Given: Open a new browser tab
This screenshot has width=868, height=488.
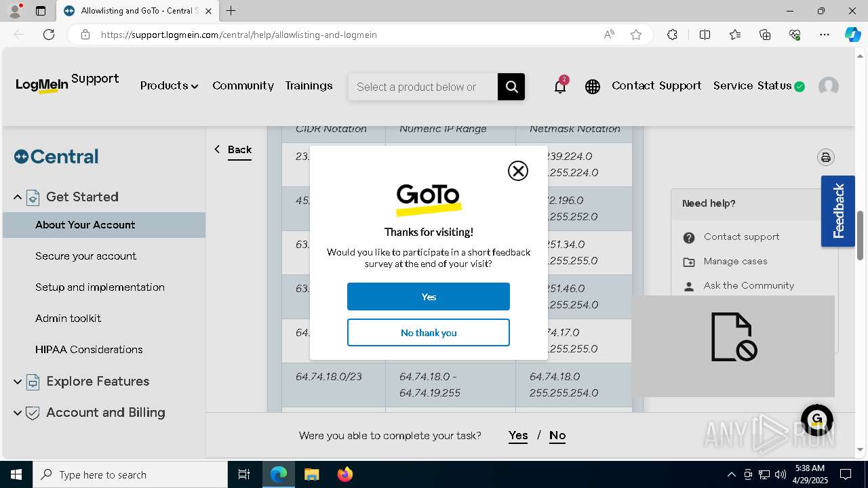Looking at the screenshot, I should (231, 11).
